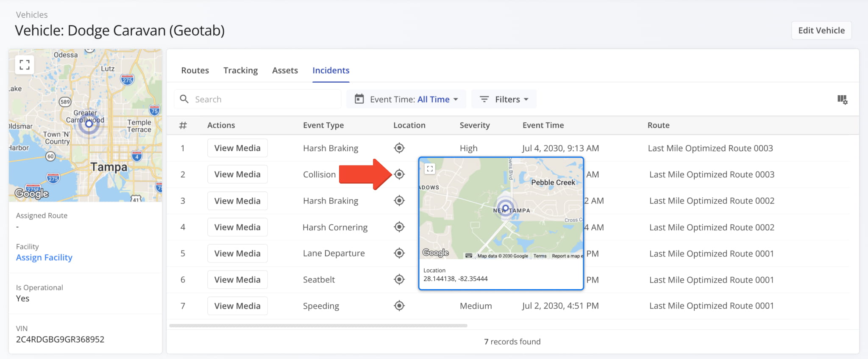868x359 pixels.
Task: Click the 7 records found text
Action: (512, 342)
